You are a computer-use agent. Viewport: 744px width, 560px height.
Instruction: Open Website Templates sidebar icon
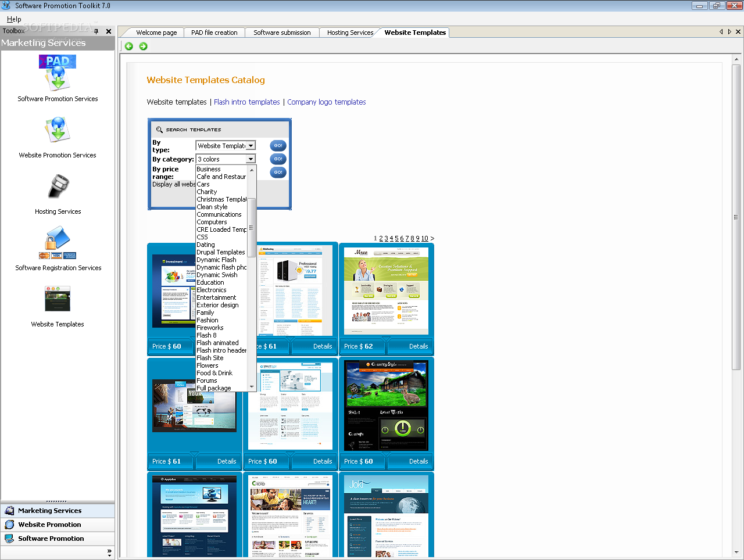(58, 299)
